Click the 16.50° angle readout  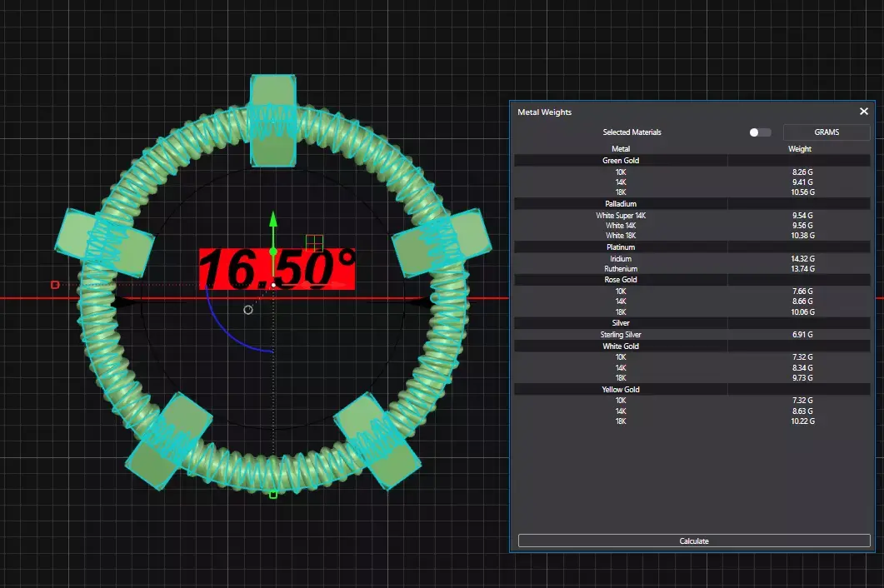277,269
